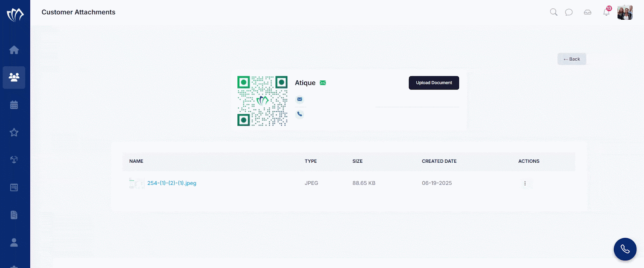Open the box Packages icon in the sidebar
Viewport: 644px width, 268px height.
14,160
